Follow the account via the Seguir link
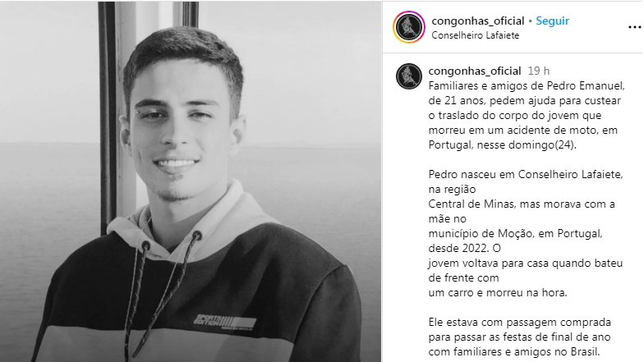The height and width of the screenshot is (362, 644). (x=552, y=21)
